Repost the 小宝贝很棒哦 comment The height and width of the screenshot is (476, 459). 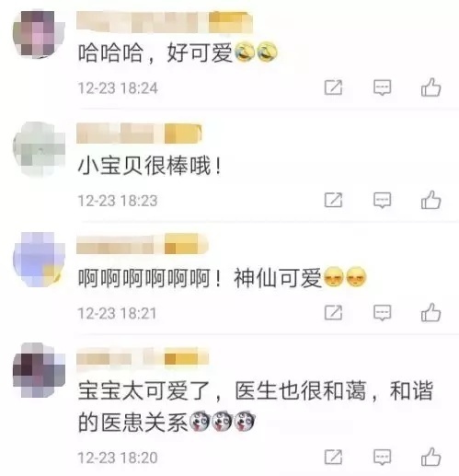pos(333,200)
